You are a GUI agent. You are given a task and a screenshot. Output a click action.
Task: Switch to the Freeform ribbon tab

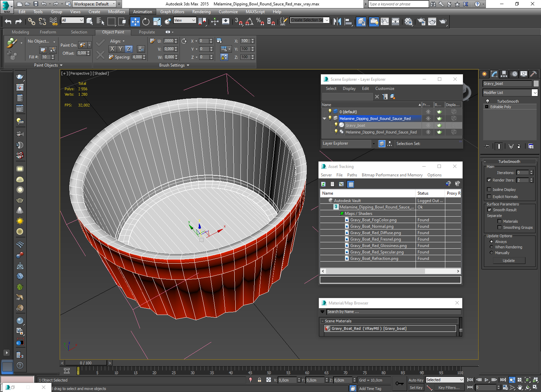click(48, 32)
